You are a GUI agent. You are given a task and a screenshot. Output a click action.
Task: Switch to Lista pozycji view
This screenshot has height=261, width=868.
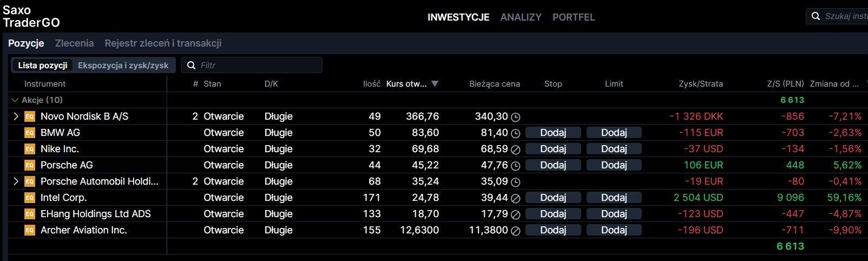point(43,66)
